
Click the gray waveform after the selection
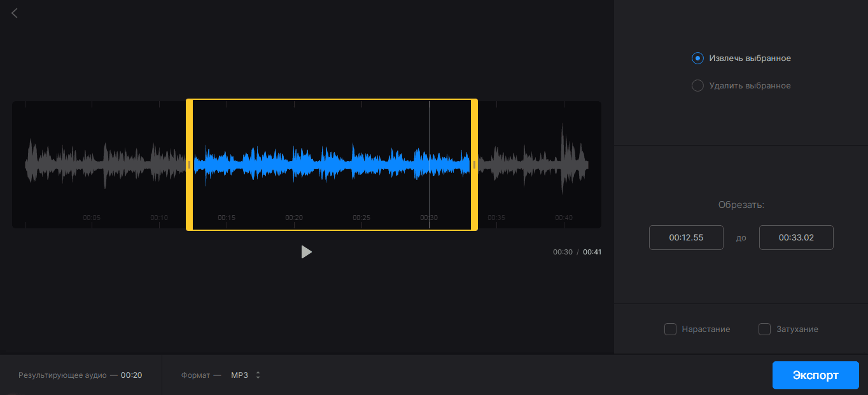pos(528,165)
